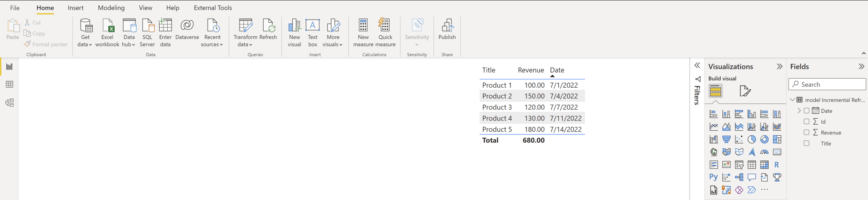Open more visuals ellipsis in Visualizations pane
868x200 pixels.
point(764,190)
